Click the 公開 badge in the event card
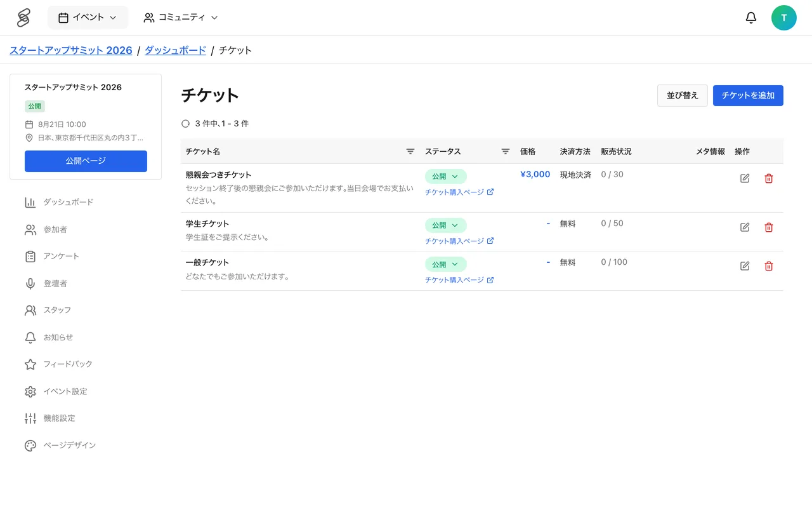The height and width of the screenshot is (508, 812). click(x=35, y=106)
